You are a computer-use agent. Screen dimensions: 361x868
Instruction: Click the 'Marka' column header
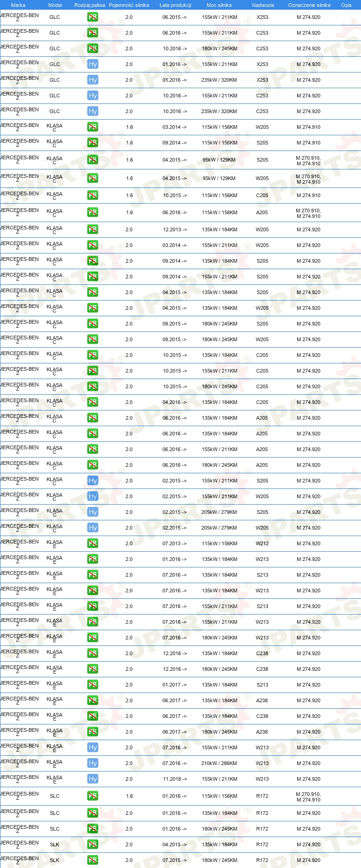pyautogui.click(x=18, y=5)
